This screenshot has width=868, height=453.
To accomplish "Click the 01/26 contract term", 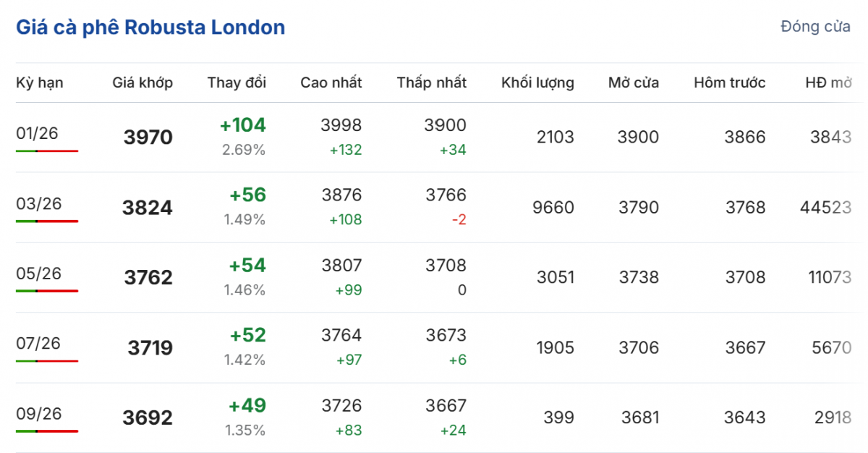I will tap(37, 133).
